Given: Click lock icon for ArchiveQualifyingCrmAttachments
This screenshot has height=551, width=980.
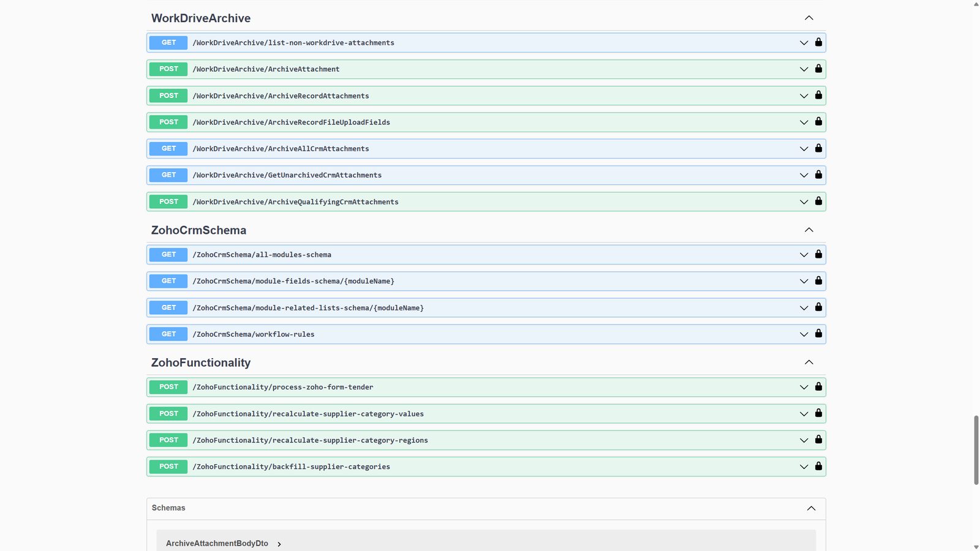Looking at the screenshot, I should tap(818, 201).
